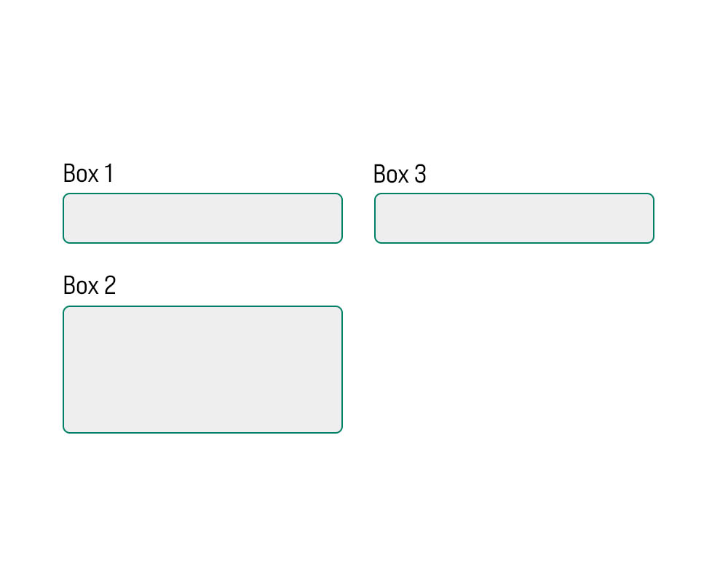This screenshot has height=582, width=728.
Task: Click into the multi-line Box 2 box
Action: [202, 370]
